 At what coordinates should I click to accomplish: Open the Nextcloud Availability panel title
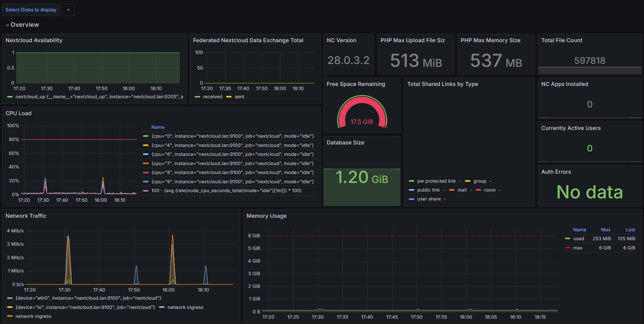pos(34,40)
